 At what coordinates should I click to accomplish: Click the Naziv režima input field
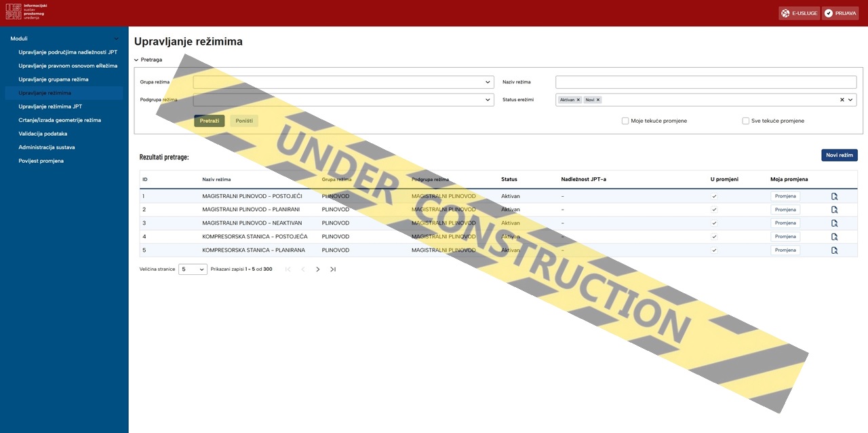point(705,82)
